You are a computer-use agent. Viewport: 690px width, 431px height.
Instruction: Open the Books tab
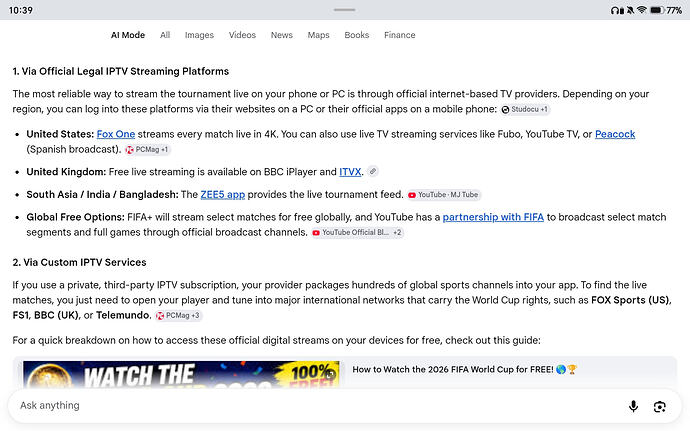pos(356,35)
